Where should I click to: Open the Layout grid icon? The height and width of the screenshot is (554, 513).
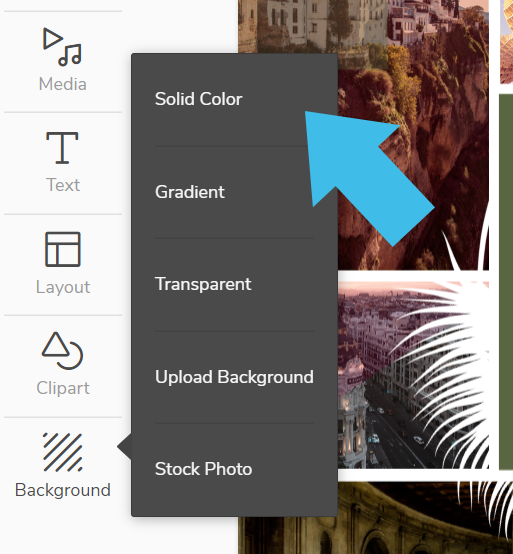63,249
